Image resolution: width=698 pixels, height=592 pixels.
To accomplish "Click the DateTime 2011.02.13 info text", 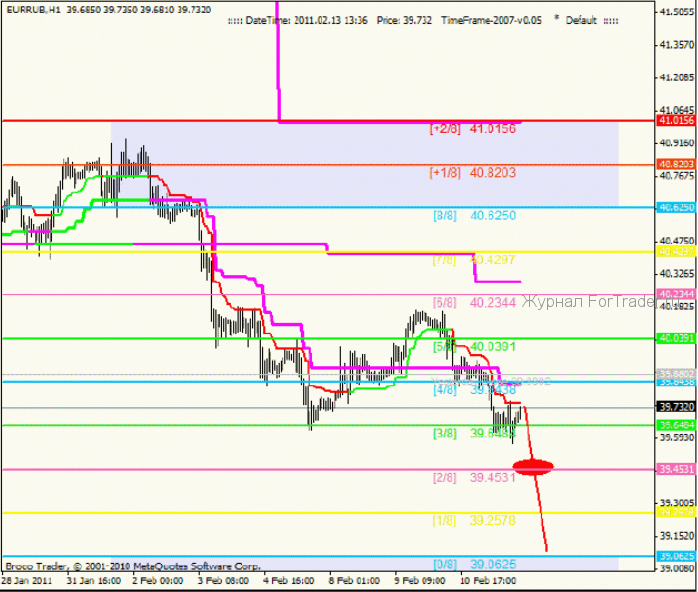I will 306,20.
